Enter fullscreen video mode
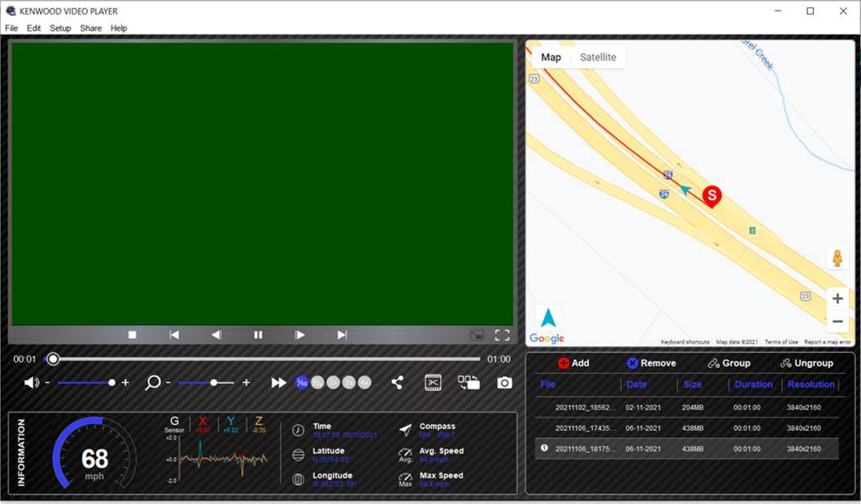This screenshot has width=861, height=504. [502, 335]
